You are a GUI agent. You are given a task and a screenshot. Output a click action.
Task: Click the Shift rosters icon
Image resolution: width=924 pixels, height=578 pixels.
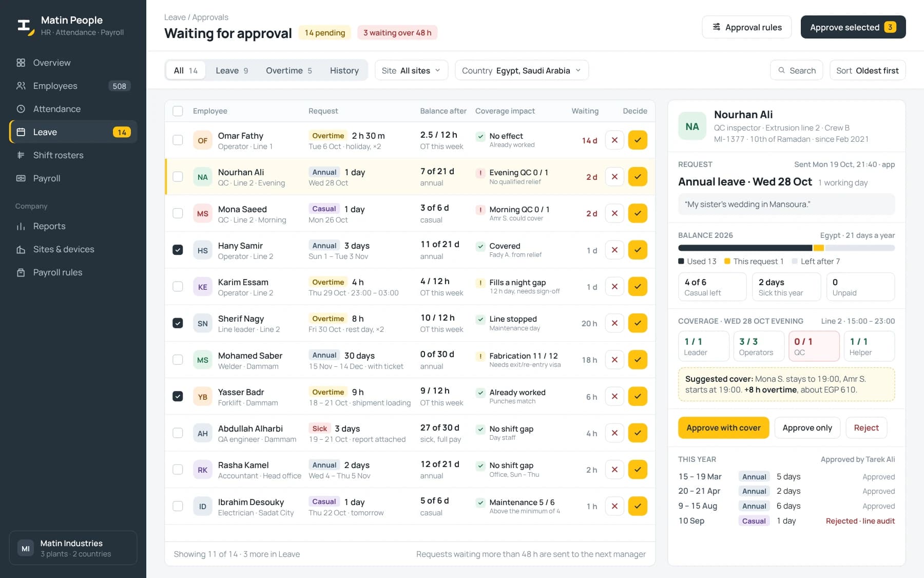pyautogui.click(x=21, y=155)
